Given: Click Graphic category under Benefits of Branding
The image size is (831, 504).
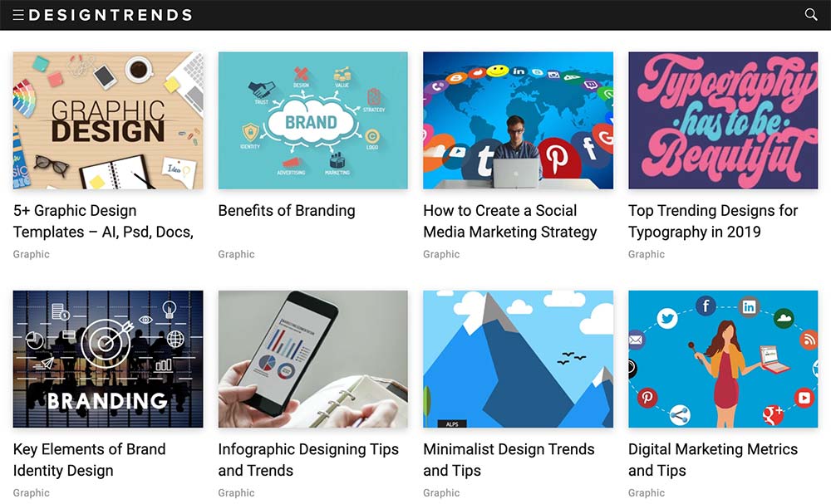Looking at the screenshot, I should (x=236, y=254).
